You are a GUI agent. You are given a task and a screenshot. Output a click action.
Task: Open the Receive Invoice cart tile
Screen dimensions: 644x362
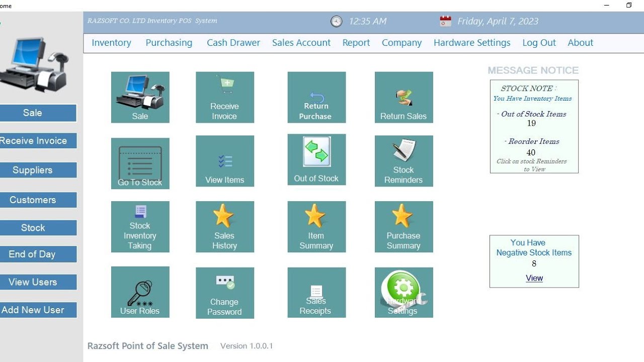(x=225, y=97)
